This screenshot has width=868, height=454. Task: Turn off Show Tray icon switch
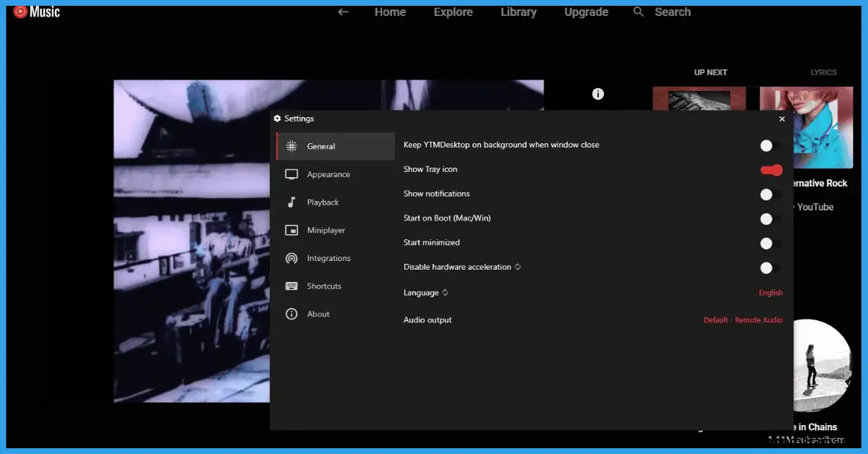click(x=771, y=170)
